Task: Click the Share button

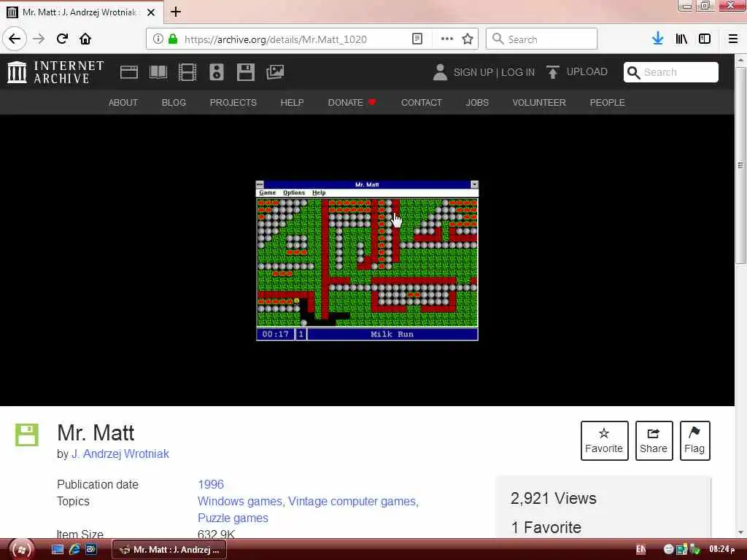Action: point(654,440)
